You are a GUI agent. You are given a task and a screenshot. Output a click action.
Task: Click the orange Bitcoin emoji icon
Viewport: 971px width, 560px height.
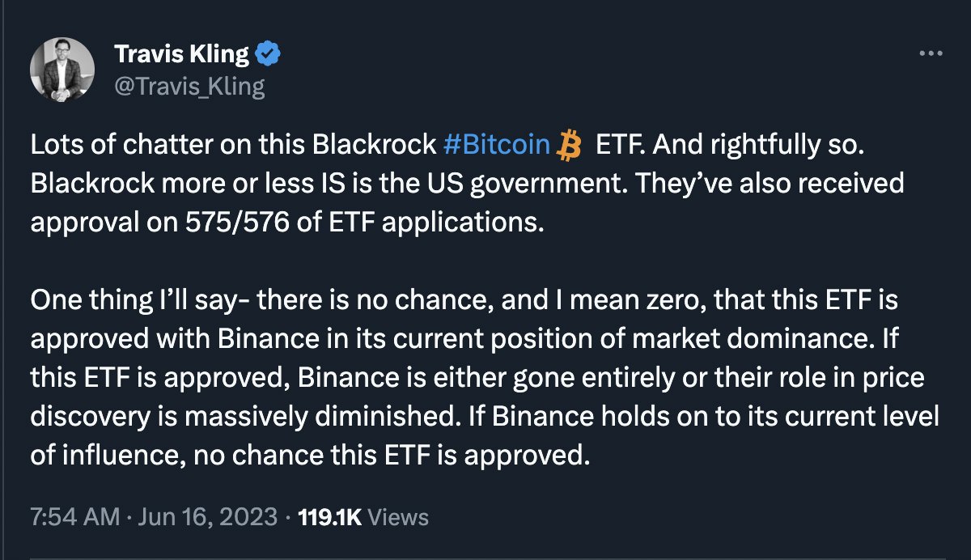(x=571, y=146)
